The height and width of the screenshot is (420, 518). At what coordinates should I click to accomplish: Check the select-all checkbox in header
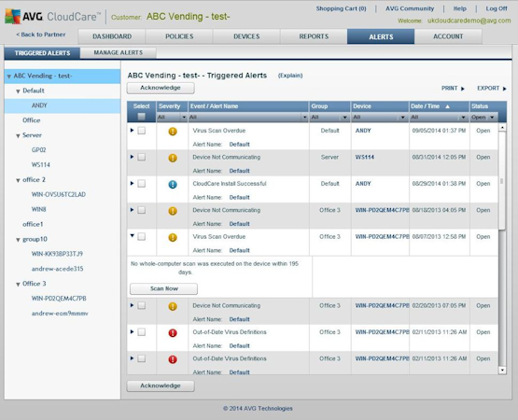point(141,117)
